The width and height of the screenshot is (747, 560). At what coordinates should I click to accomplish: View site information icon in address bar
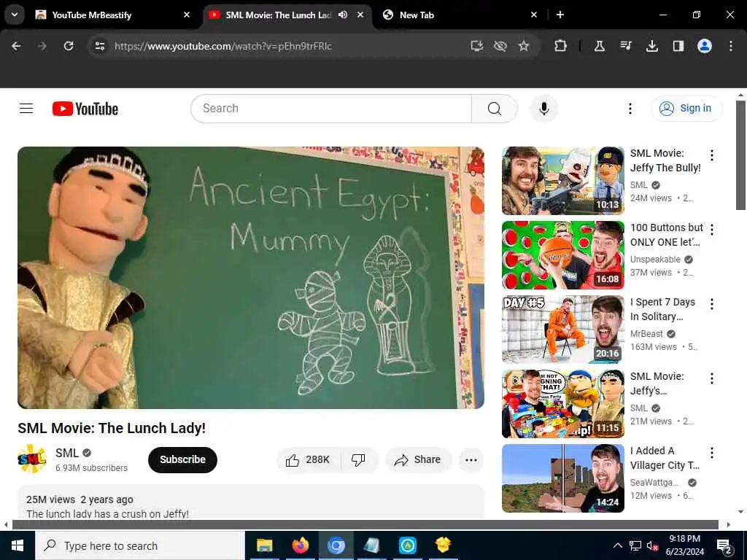click(x=99, y=46)
